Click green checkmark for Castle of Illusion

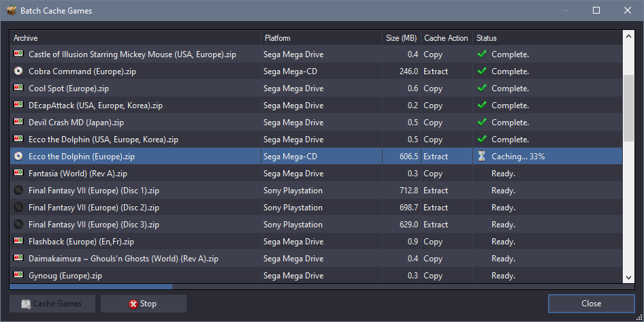[481, 54]
